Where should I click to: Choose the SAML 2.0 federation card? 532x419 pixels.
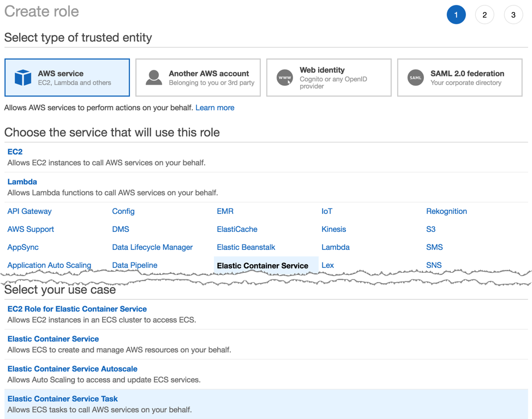coord(460,77)
